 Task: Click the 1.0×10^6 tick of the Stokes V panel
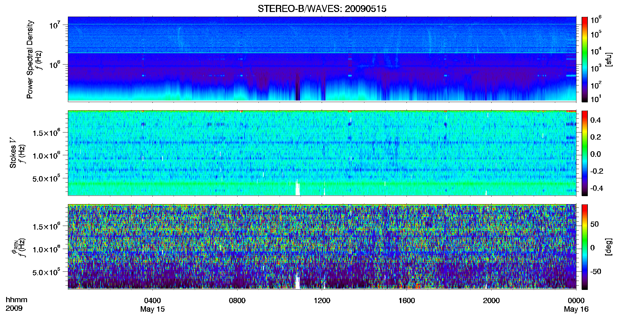[x=46, y=156]
